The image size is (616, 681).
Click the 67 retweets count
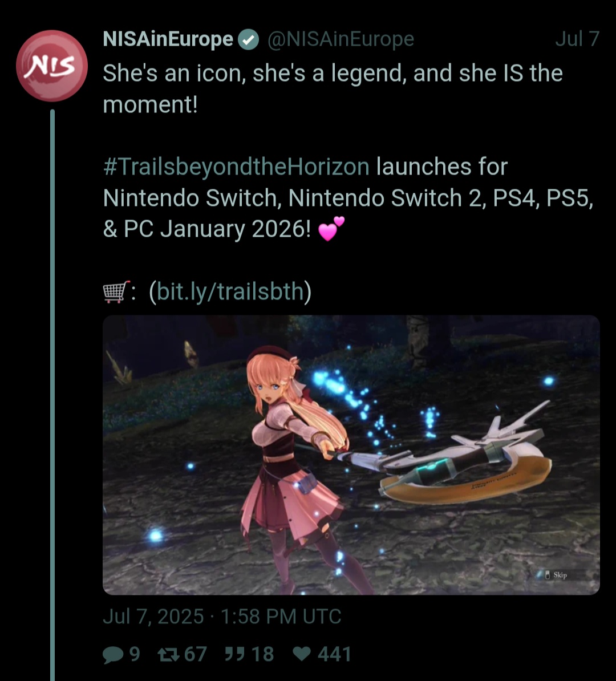tap(196, 654)
